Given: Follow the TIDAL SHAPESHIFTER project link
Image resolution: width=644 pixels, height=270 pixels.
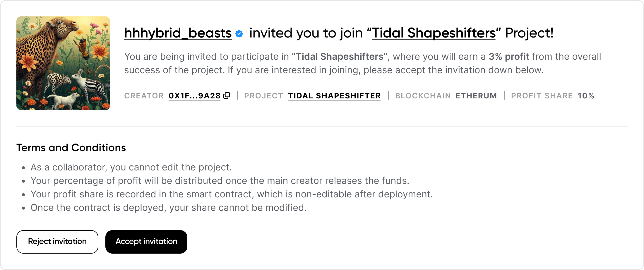Looking at the screenshot, I should click(334, 96).
